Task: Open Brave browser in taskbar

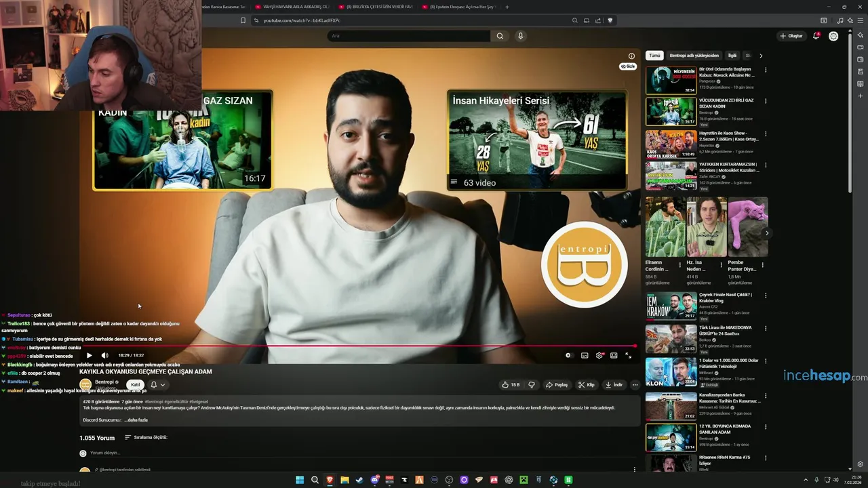Action: pos(330,480)
